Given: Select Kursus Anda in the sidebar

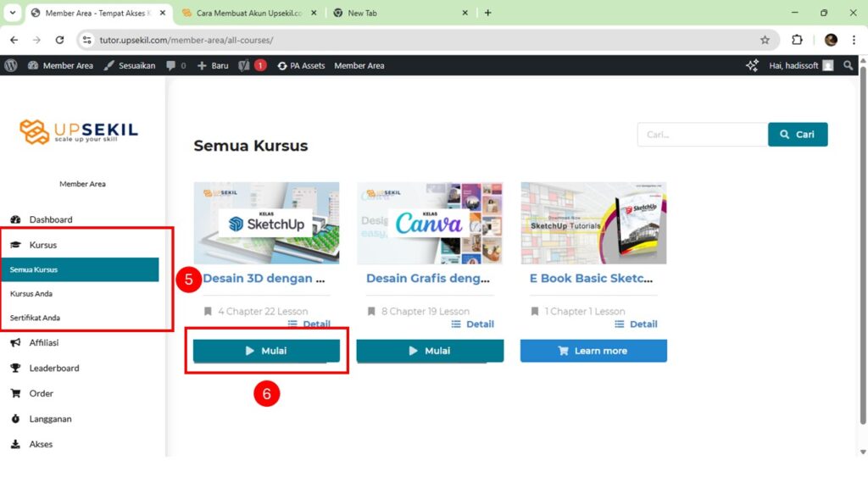Looking at the screenshot, I should 31,293.
